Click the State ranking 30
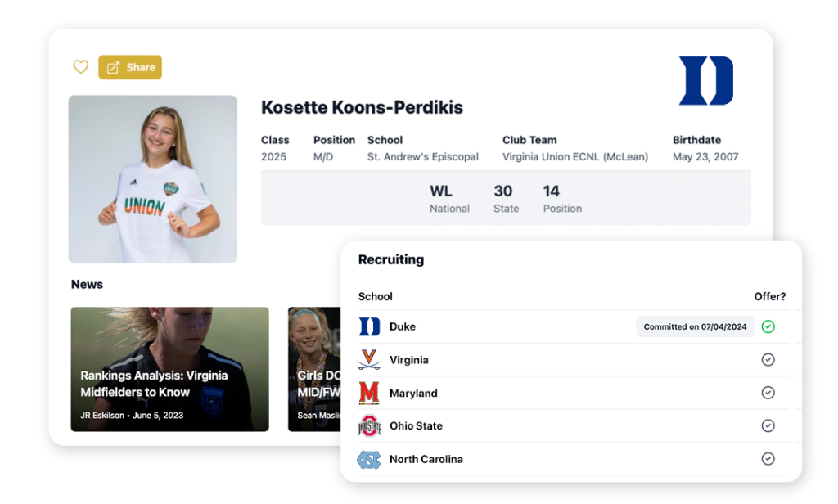838x504 pixels. click(x=506, y=199)
